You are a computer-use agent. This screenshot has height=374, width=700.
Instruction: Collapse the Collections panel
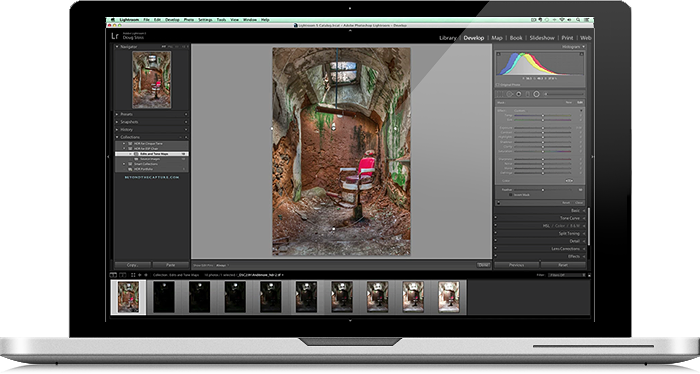click(x=117, y=137)
